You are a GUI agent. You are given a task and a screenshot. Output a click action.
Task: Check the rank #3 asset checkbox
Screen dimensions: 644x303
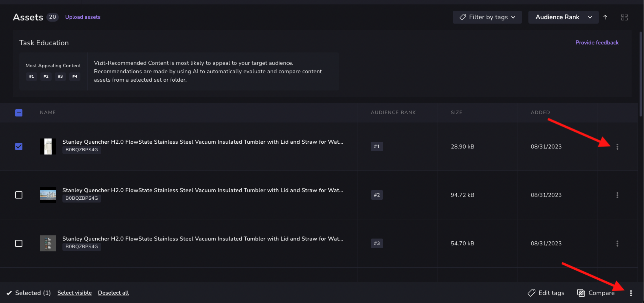(19, 243)
